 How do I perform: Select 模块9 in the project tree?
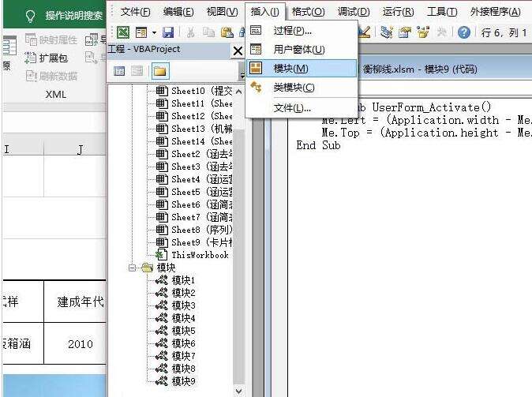(182, 381)
